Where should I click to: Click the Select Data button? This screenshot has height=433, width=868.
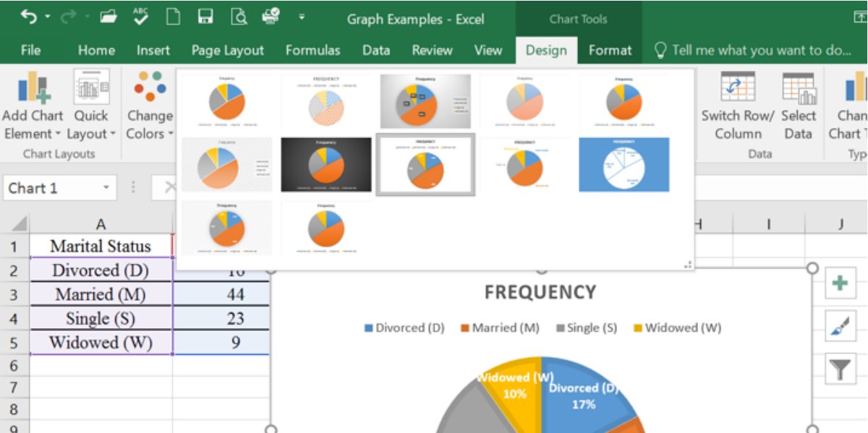[x=799, y=106]
